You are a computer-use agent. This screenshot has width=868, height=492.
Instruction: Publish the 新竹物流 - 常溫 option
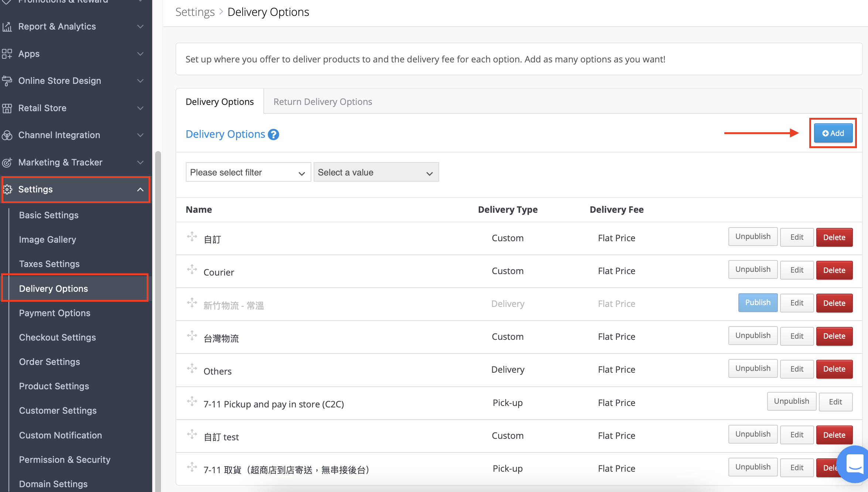758,303
